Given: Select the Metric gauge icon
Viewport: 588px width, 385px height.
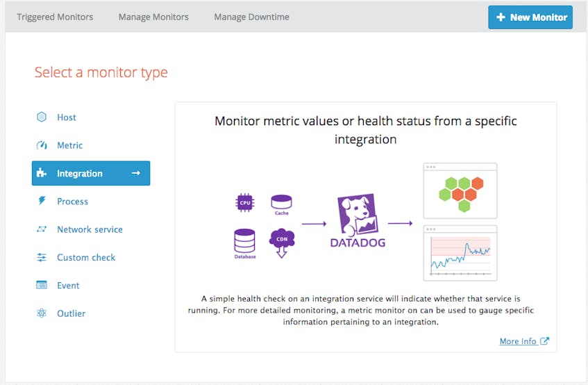Looking at the screenshot, I should [42, 145].
